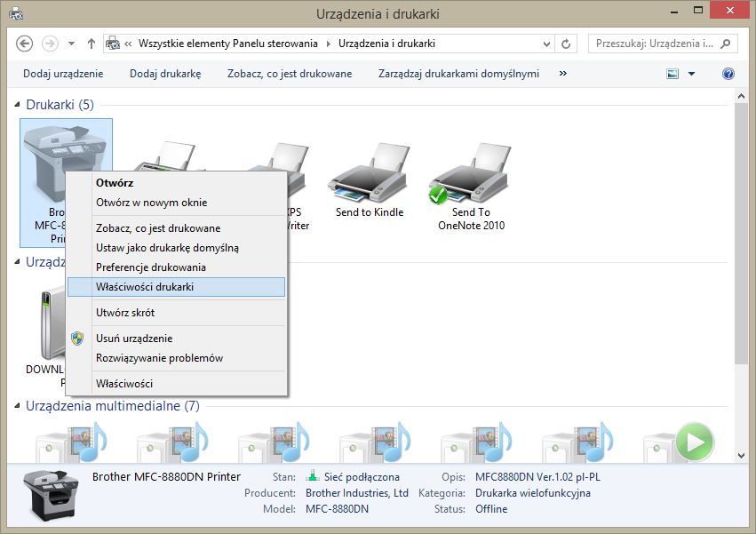Viewport: 756px width, 534px height.
Task: Click Dodaj urządzenie in toolbar
Action: (63, 74)
